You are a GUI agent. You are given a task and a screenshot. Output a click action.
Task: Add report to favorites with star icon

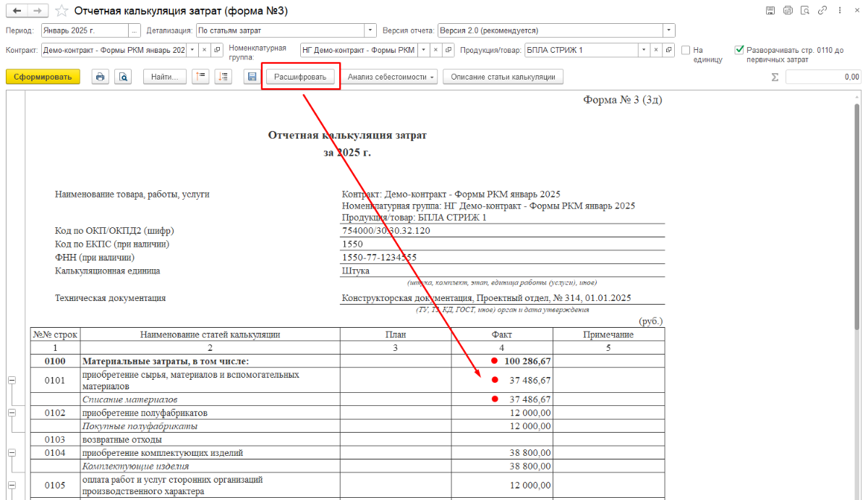[63, 11]
